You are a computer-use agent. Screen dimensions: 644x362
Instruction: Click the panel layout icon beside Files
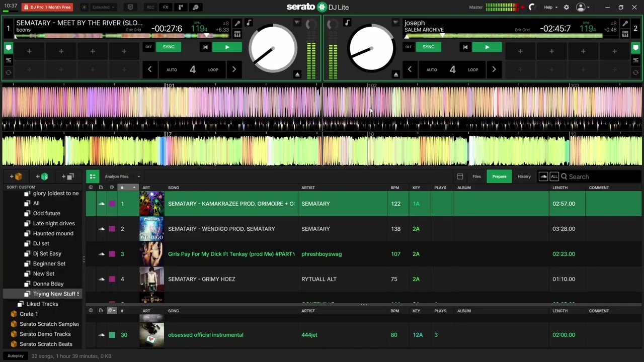(460, 176)
